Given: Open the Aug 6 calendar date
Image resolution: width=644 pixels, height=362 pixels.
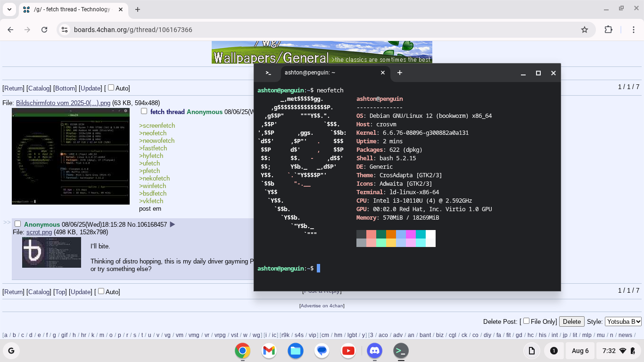Looking at the screenshot, I should coord(580,351).
